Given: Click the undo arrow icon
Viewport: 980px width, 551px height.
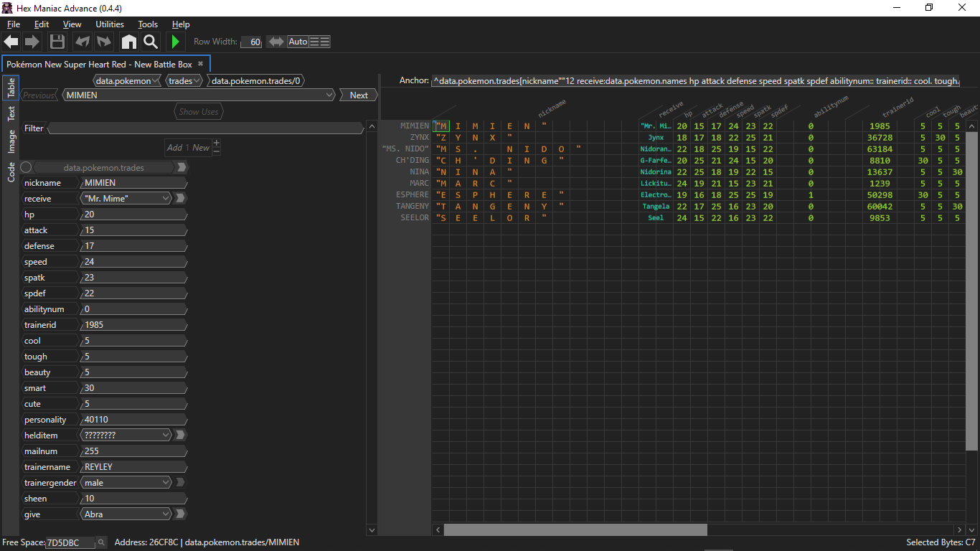Looking at the screenshot, I should pyautogui.click(x=83, y=42).
